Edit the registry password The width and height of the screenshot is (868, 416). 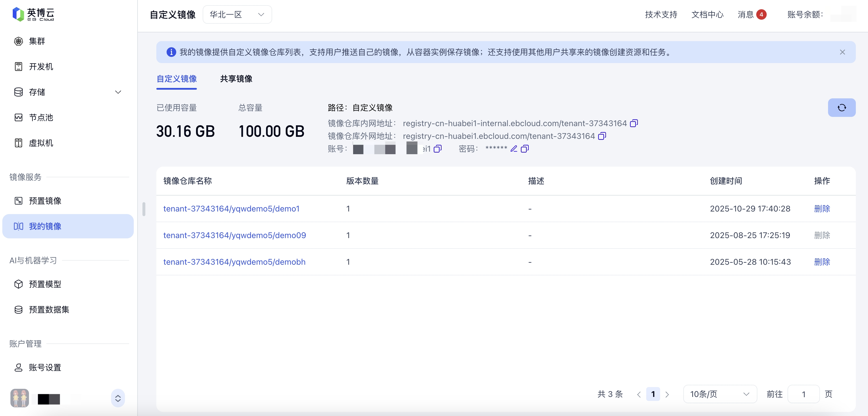(514, 149)
